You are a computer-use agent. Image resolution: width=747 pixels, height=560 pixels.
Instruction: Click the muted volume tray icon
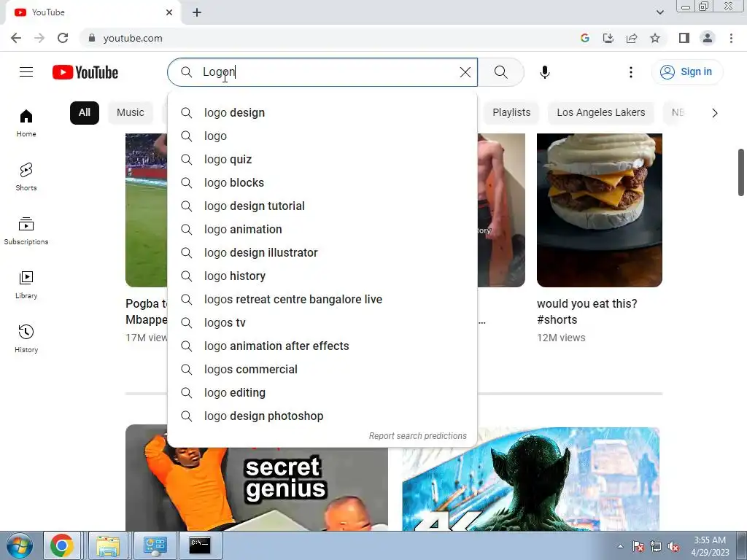tap(673, 547)
